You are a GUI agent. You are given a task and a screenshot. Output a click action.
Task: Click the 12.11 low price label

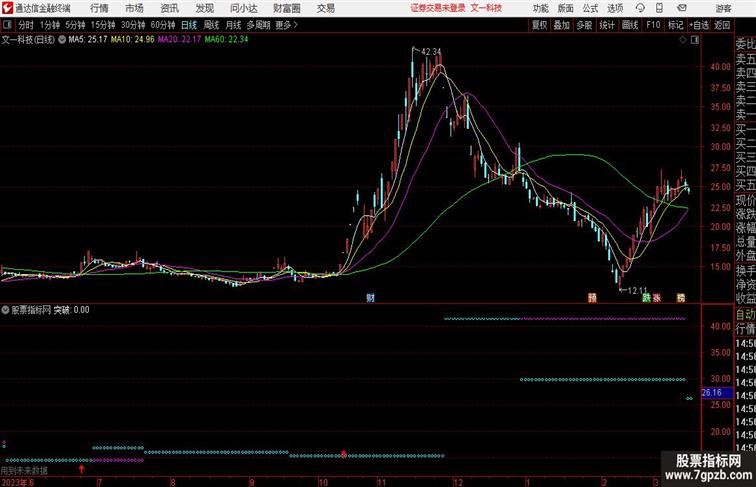pos(637,291)
